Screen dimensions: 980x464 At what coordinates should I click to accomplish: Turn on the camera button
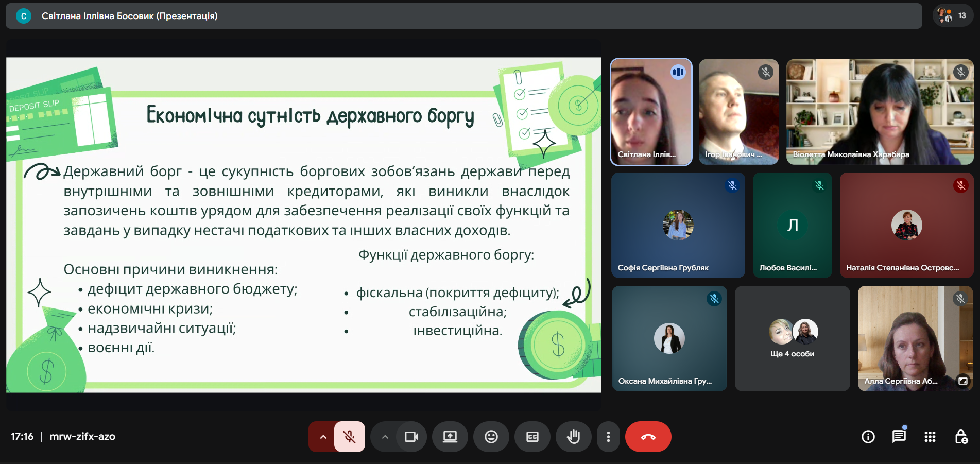pyautogui.click(x=411, y=437)
